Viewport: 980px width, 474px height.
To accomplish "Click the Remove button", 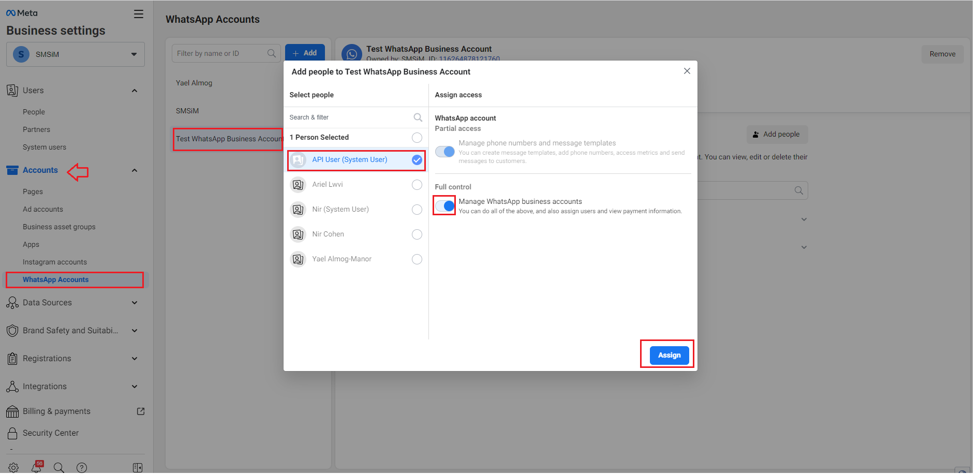I will click(x=942, y=54).
